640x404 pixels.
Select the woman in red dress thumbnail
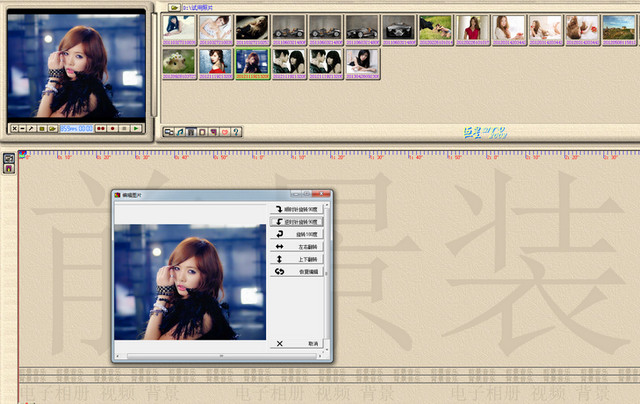pyautogui.click(x=471, y=29)
